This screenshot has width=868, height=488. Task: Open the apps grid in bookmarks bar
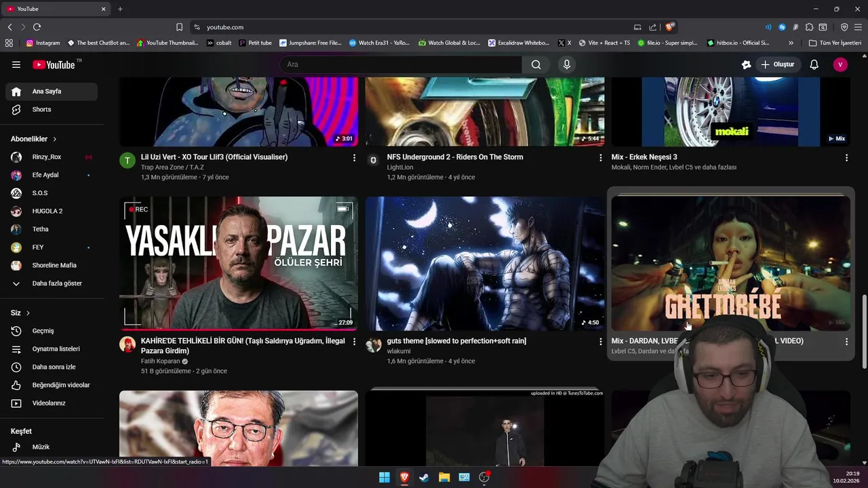tap(9, 43)
